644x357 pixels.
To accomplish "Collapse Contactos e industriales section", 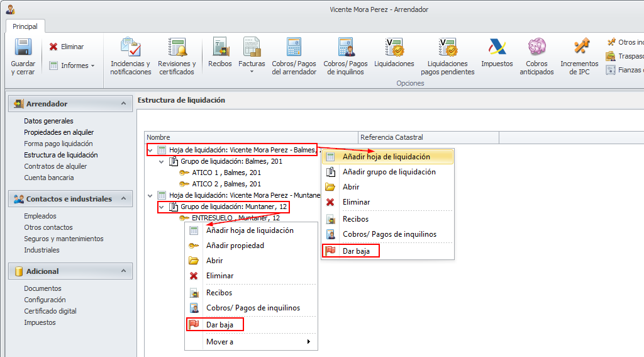I will click(x=124, y=199).
